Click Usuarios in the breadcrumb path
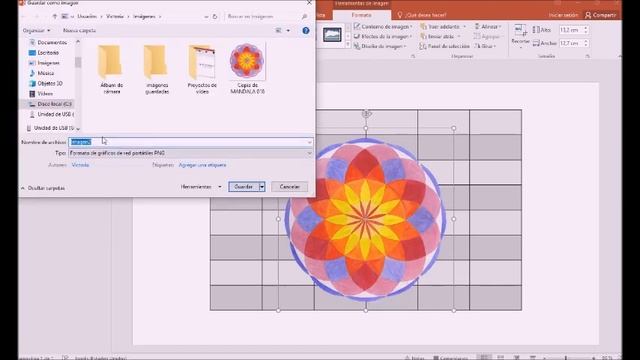Screen dimensions: 640x360 coord(87,16)
